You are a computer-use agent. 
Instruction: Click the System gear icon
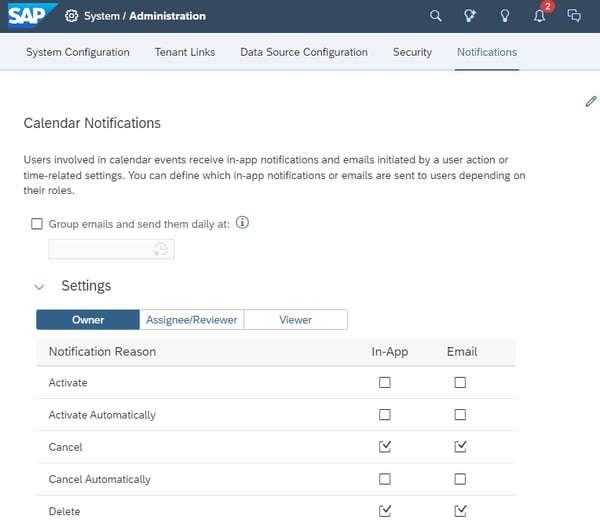[71, 16]
